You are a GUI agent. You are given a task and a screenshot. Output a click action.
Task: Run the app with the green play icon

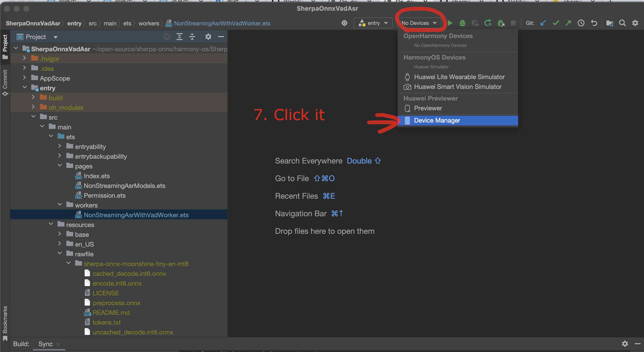(450, 23)
